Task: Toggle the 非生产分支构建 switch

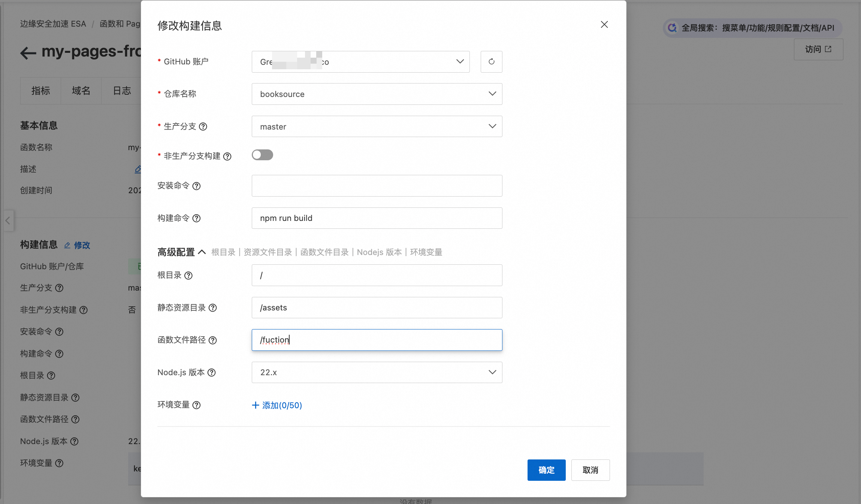Action: (262, 155)
